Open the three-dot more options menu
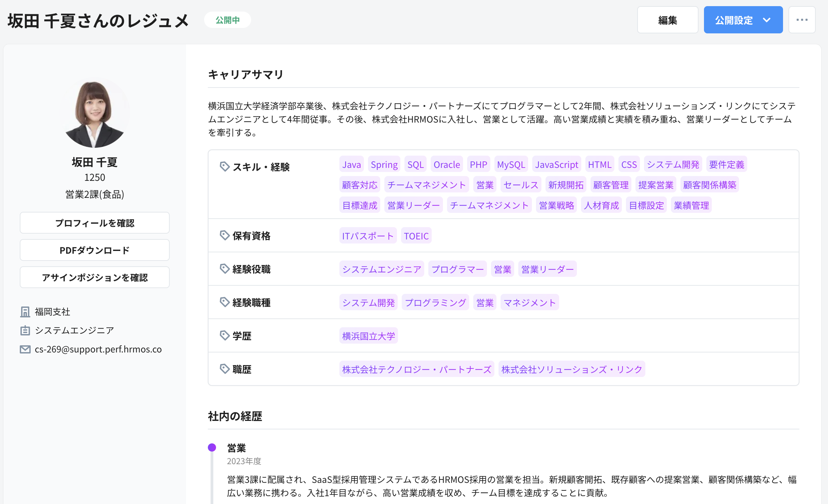The image size is (828, 504). pos(802,20)
